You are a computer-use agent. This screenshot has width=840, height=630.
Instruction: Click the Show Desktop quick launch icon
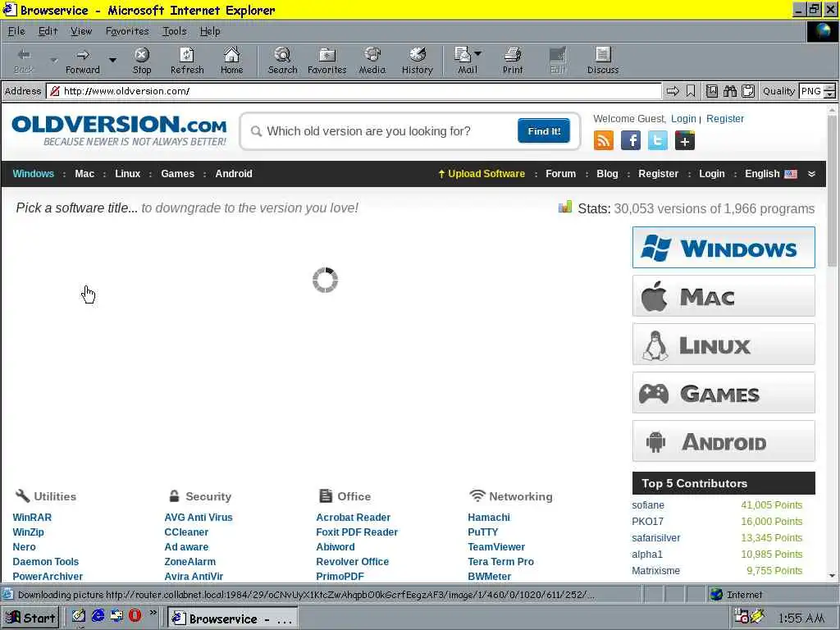(79, 616)
